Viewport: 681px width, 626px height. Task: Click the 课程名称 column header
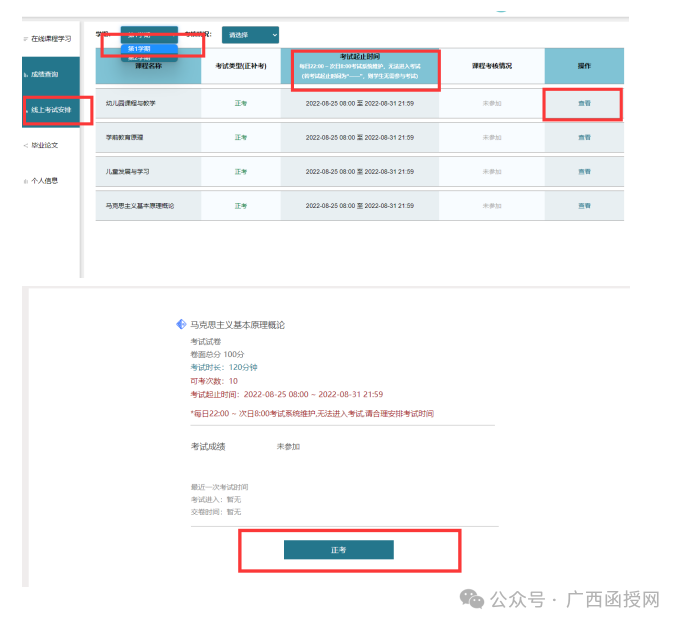click(x=149, y=66)
